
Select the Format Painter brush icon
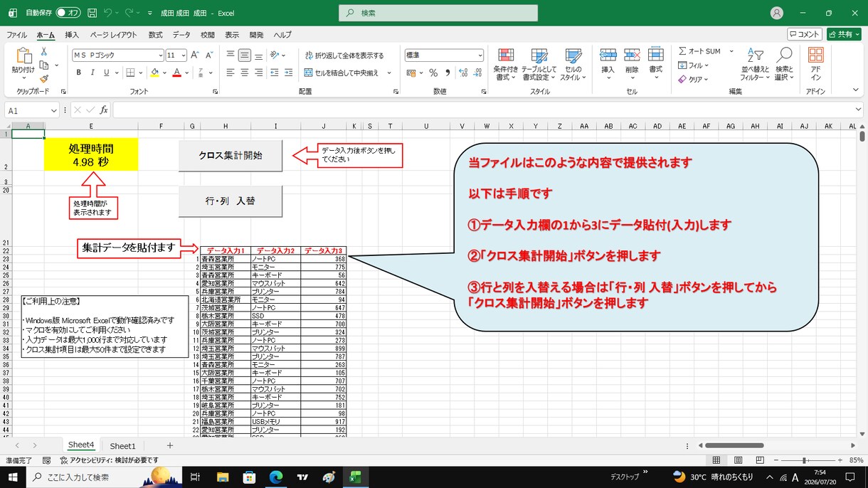(x=44, y=78)
